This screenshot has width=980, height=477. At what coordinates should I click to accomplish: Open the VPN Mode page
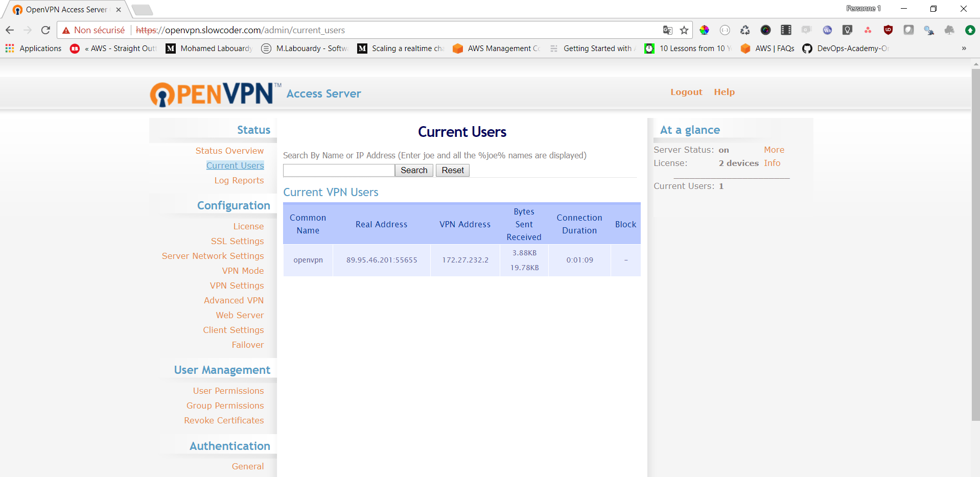click(x=243, y=271)
